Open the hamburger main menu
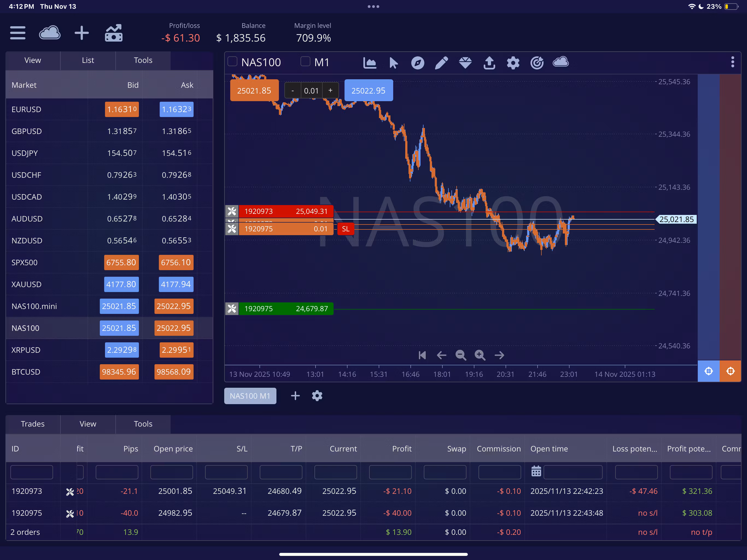 click(x=17, y=33)
